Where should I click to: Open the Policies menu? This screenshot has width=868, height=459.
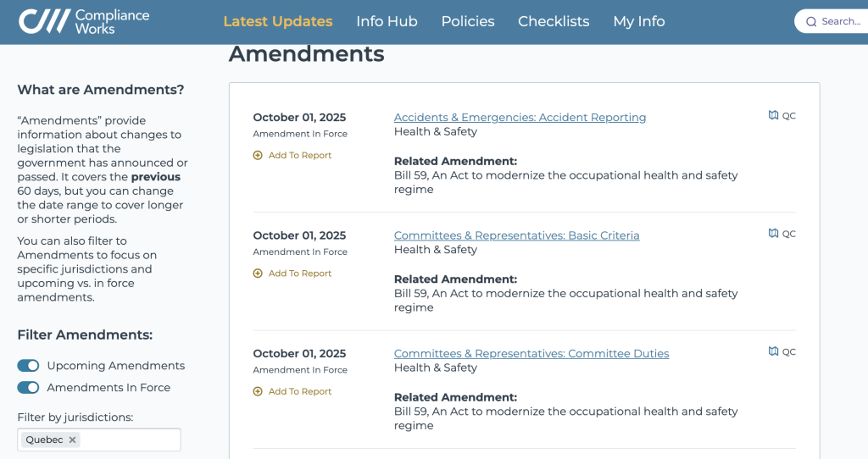coord(468,21)
